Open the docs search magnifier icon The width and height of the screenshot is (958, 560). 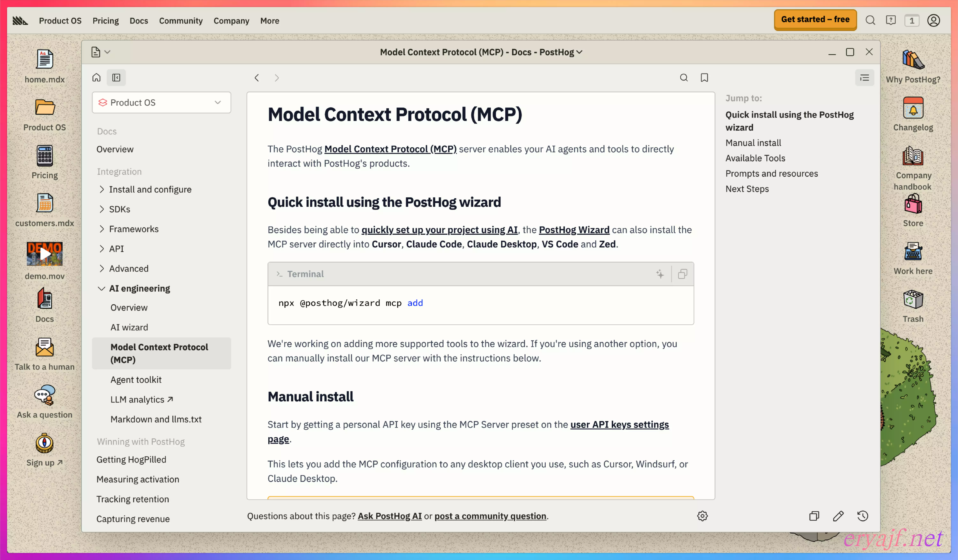coord(684,78)
